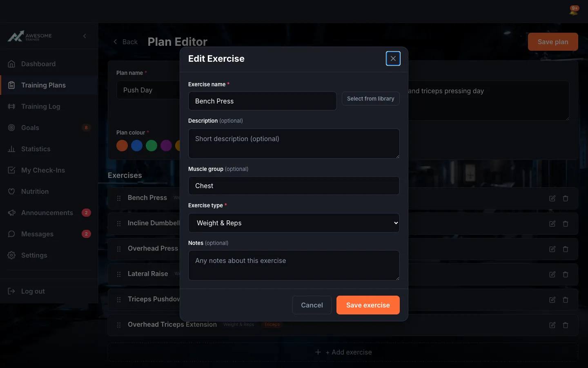Open the Exercise type dropdown
588x368 pixels.
294,223
